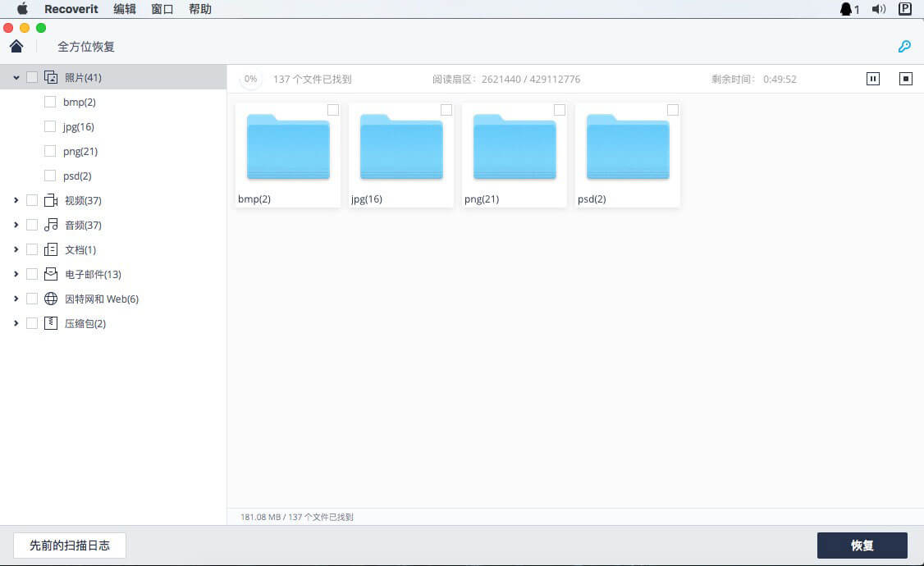Click the QQ penguin icon in menu bar

[x=846, y=9]
